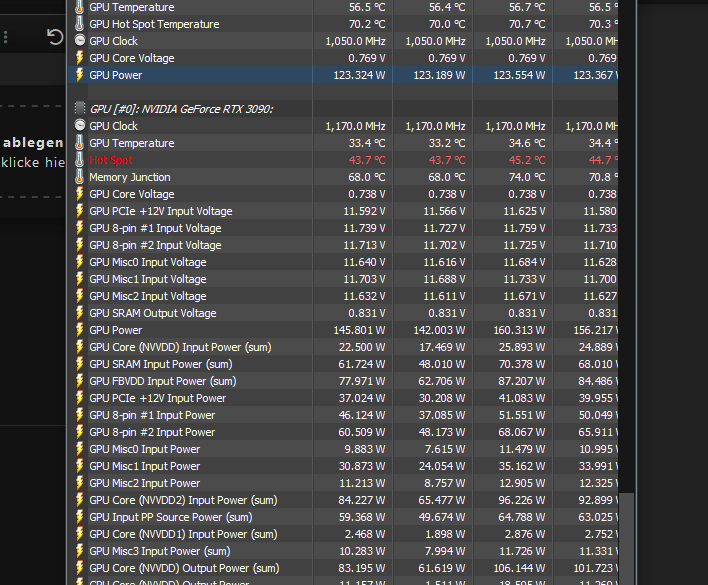Click the lightning icon of GPU 8-pin #1 Input Voltage

click(79, 228)
